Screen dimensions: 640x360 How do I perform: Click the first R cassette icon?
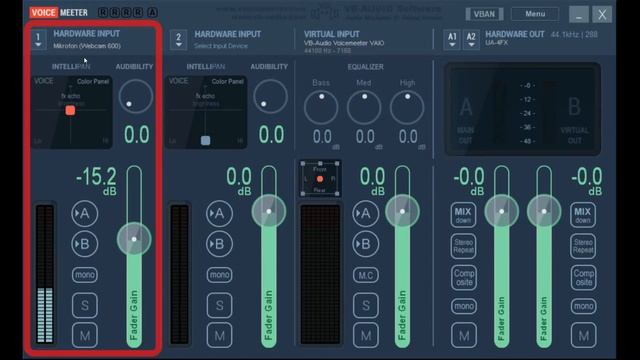pos(103,12)
